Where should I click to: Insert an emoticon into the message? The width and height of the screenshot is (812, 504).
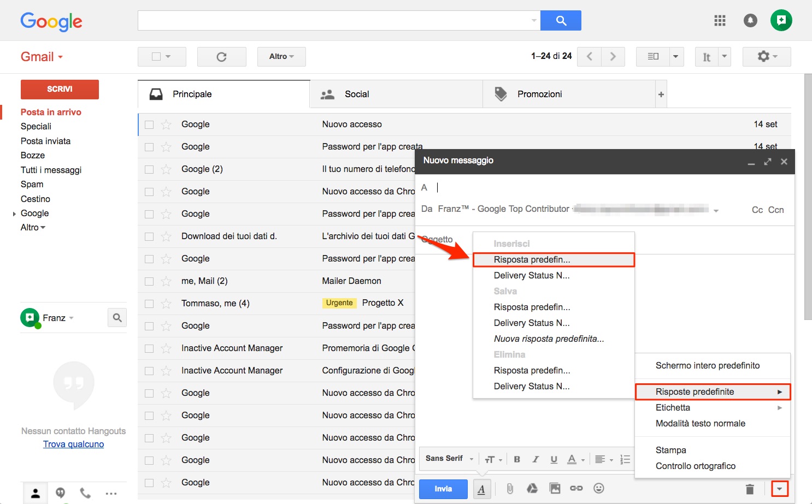599,489
